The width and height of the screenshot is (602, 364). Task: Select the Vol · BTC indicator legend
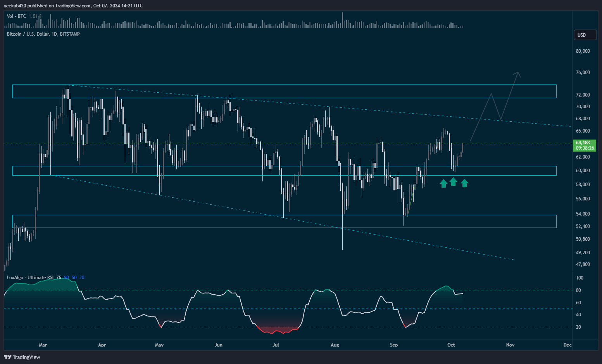24,16
